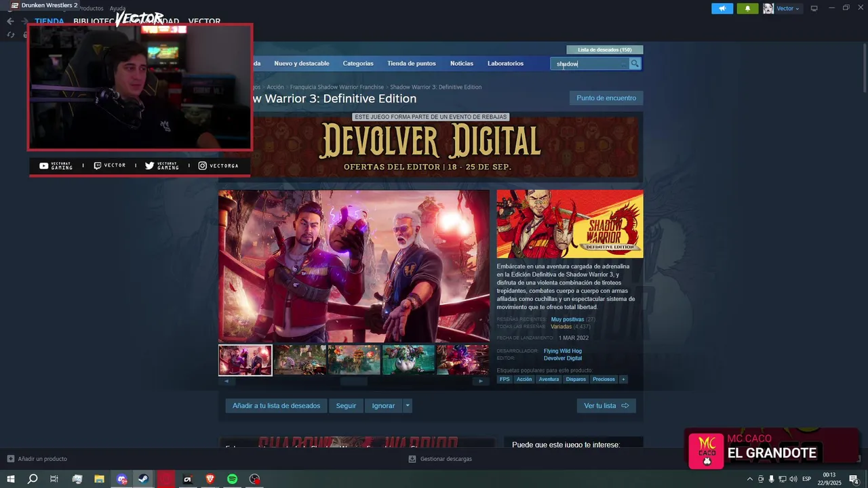Click the red taskbar app icon
The width and height of the screenshot is (868, 488).
[165, 479]
